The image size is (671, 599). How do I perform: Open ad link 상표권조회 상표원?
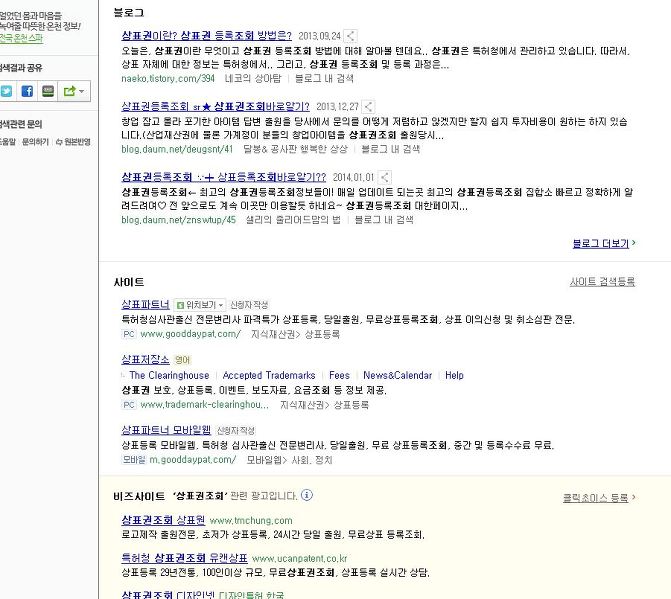(x=163, y=520)
